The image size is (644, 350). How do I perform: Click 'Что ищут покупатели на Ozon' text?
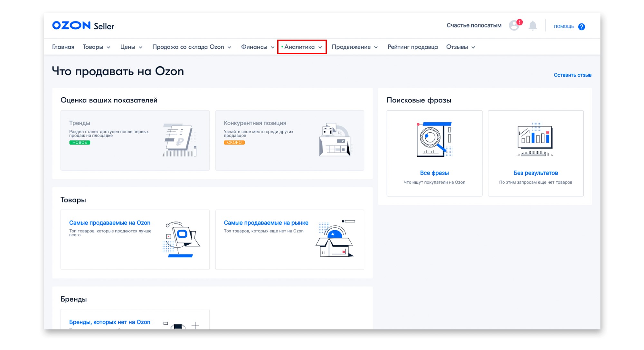434,182
